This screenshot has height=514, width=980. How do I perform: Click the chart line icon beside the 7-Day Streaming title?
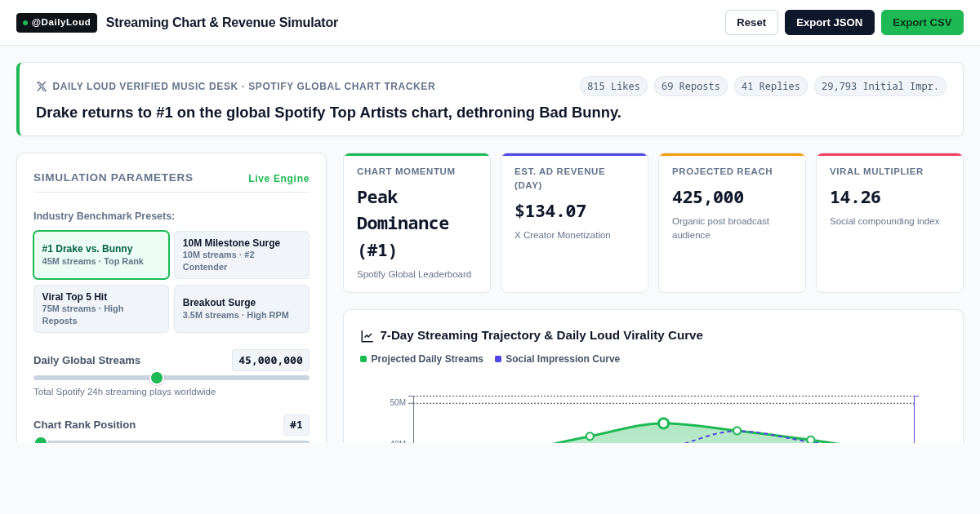point(367,336)
